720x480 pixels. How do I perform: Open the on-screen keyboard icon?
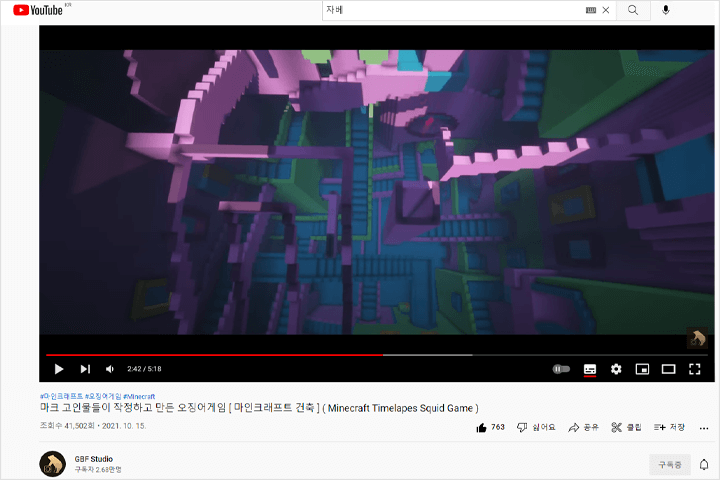pos(591,10)
